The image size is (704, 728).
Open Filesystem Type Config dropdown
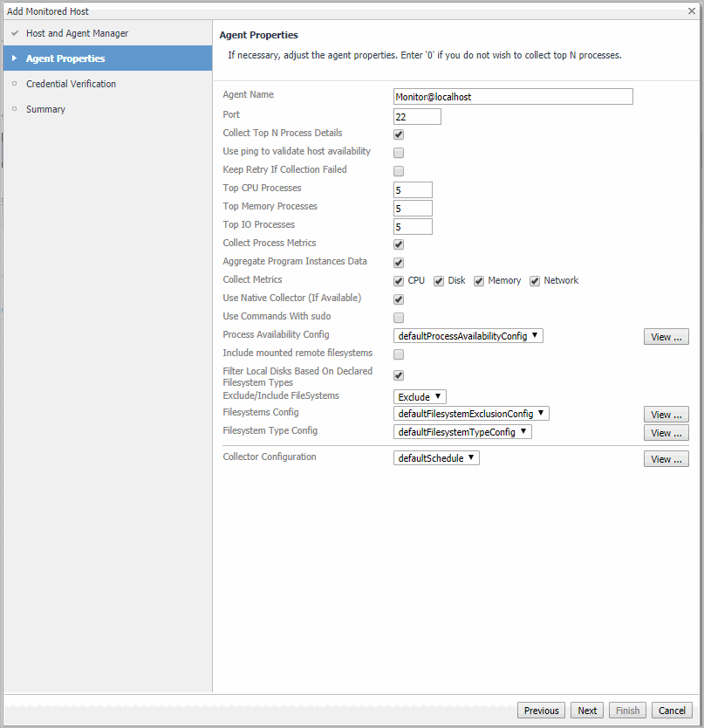click(x=462, y=432)
